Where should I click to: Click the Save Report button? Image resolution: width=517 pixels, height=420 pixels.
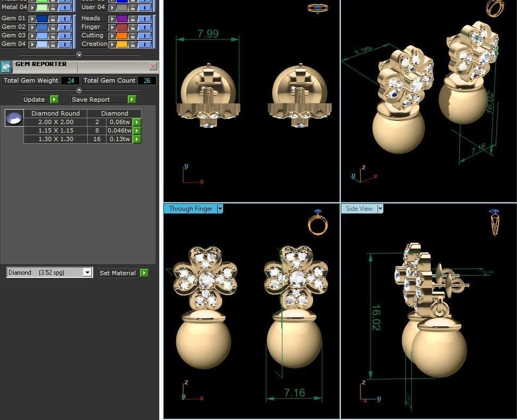(x=99, y=99)
